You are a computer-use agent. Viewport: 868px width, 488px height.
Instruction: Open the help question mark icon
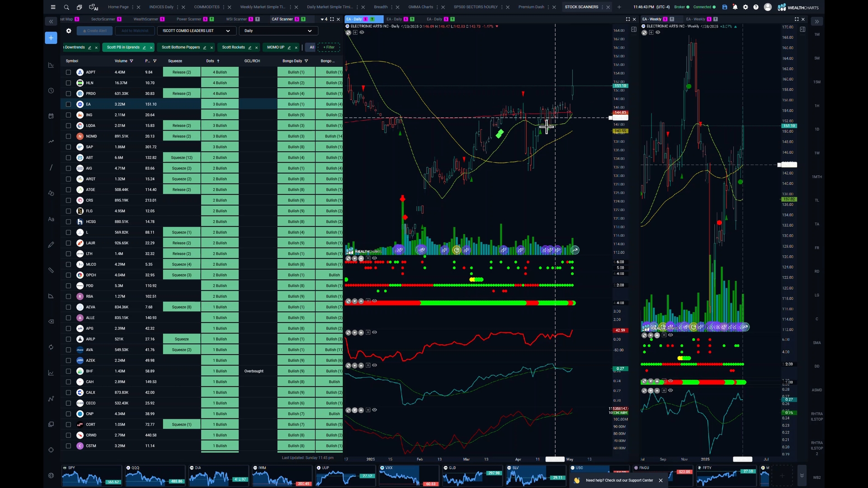[756, 7]
